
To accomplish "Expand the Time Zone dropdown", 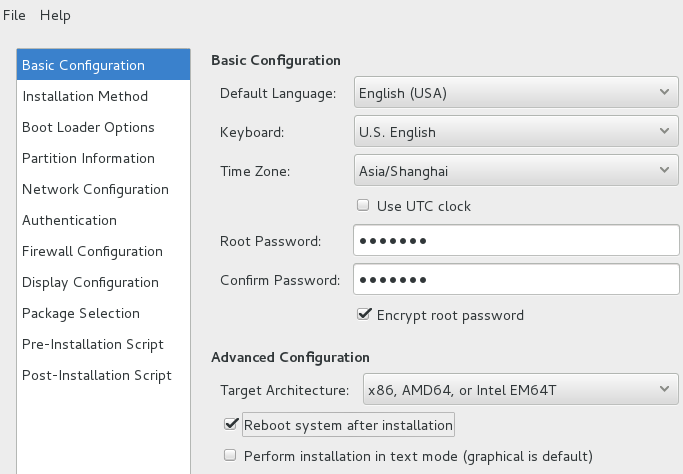I will [516, 170].
